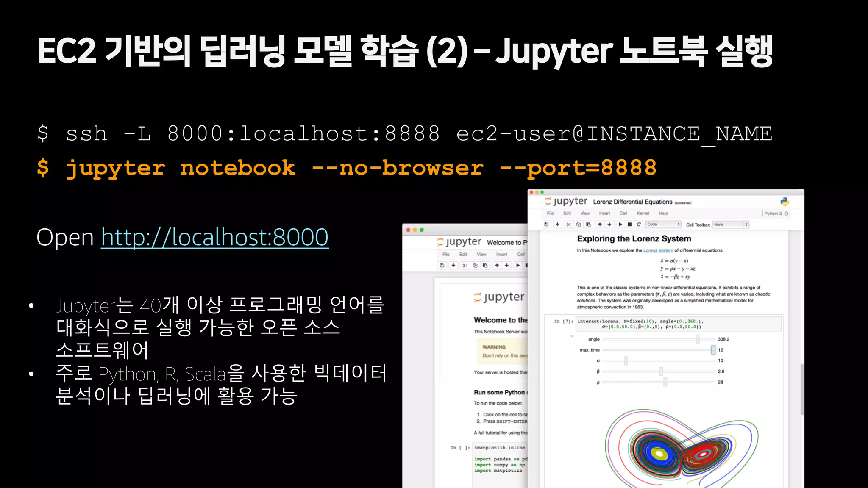The height and width of the screenshot is (488, 868).
Task: Click insert cell plus icon in Lorenz notebook
Action: (x=557, y=225)
